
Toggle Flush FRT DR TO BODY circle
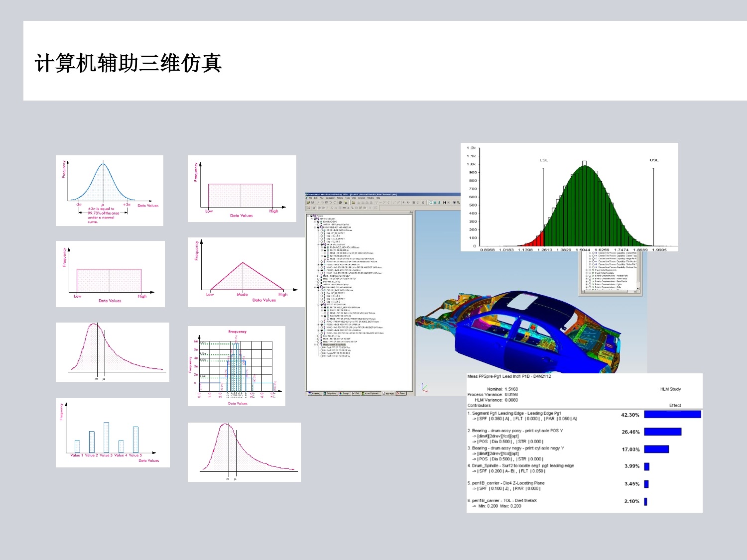[x=322, y=347]
